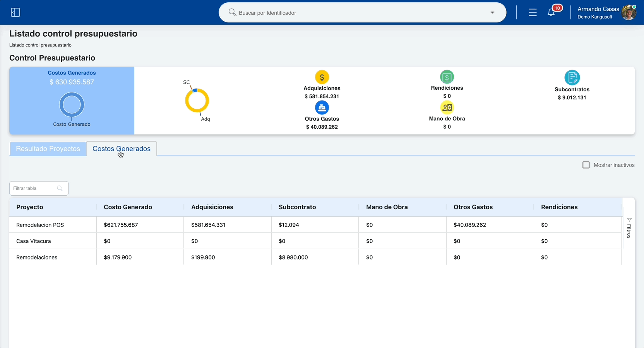Toggle the sidebar panel icon

15,12
